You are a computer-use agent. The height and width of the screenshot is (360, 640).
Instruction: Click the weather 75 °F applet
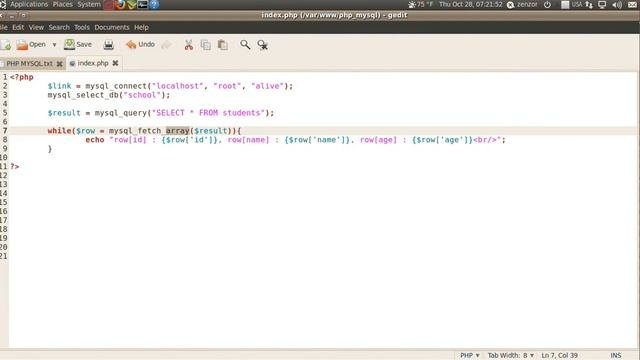[x=421, y=4]
